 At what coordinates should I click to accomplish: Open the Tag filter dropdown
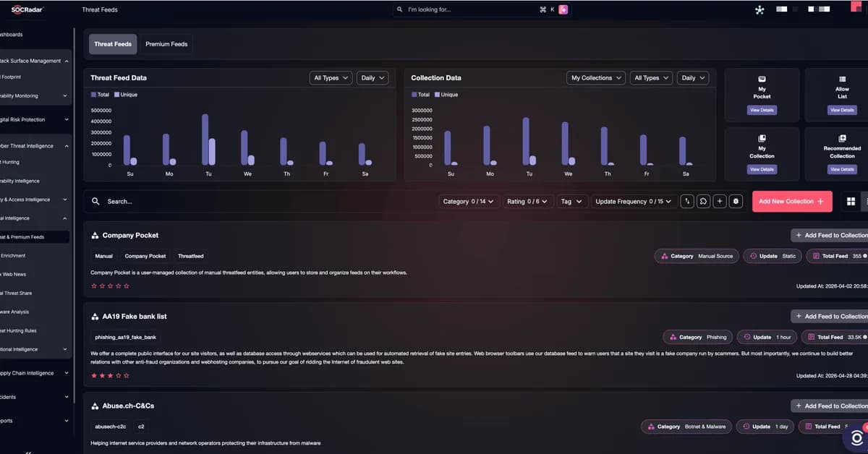(572, 202)
